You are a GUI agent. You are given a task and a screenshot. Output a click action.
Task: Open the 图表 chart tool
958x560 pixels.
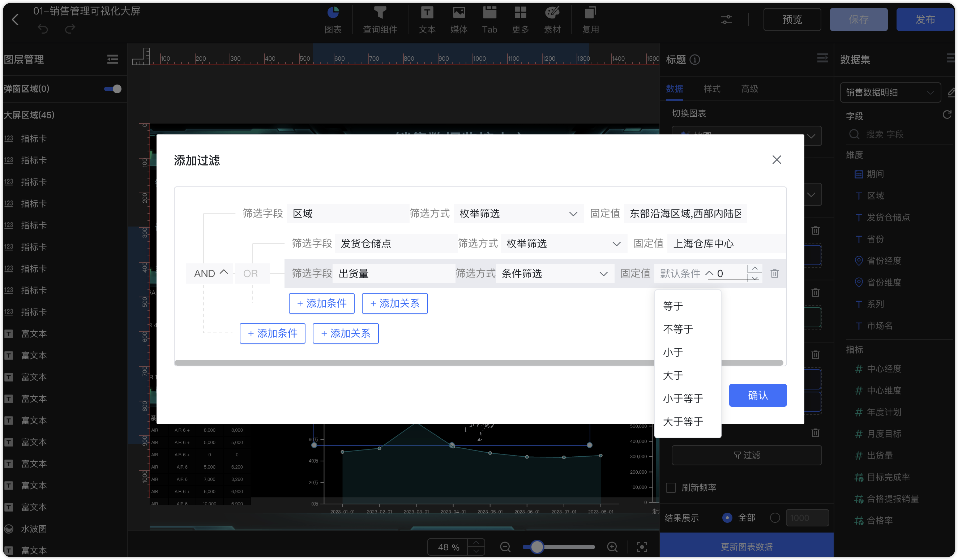coord(333,20)
